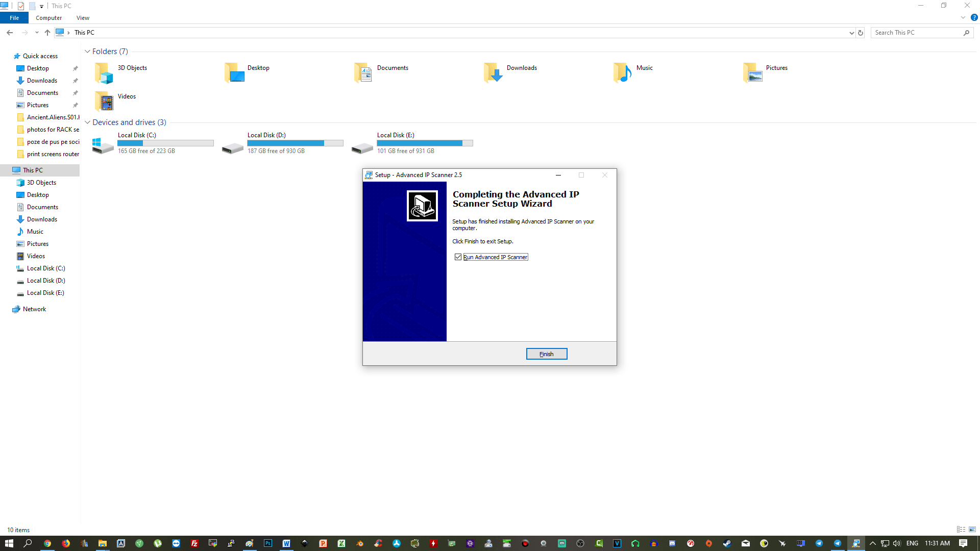Open Photoshop from the taskbar
980x551 pixels.
coord(268,543)
